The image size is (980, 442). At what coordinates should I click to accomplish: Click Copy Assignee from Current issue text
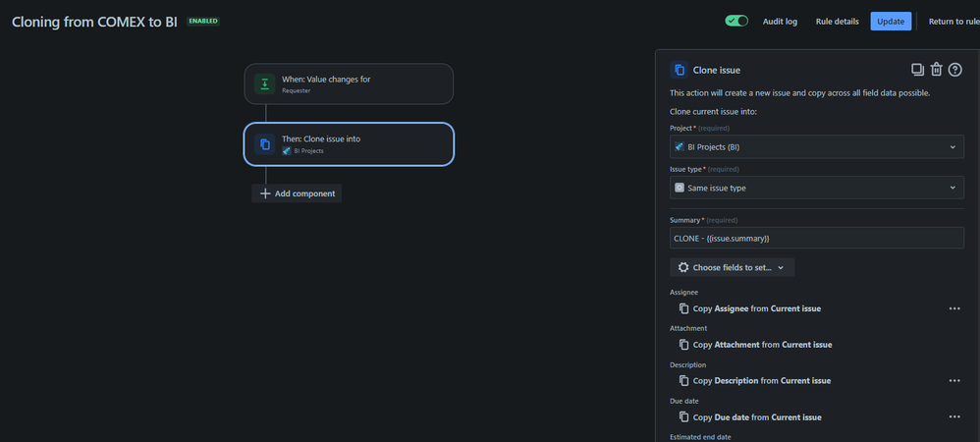tap(757, 308)
